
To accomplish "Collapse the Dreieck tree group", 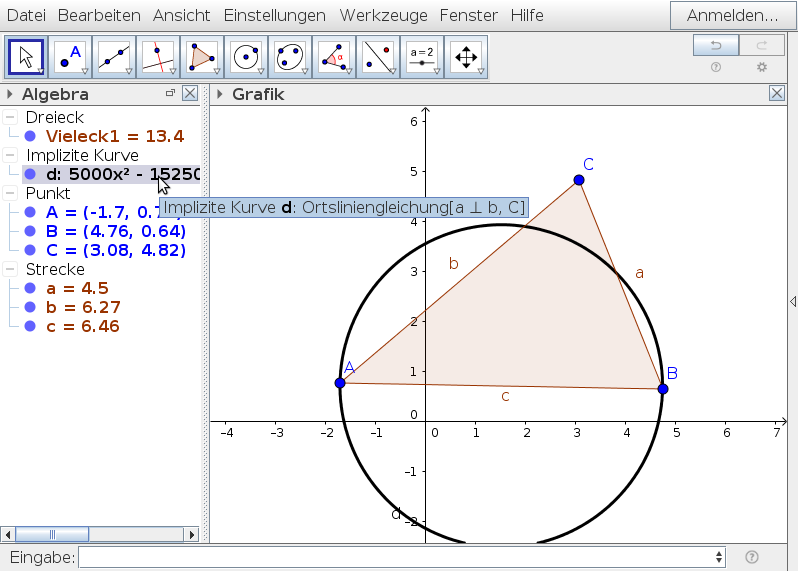I will [x=10, y=117].
